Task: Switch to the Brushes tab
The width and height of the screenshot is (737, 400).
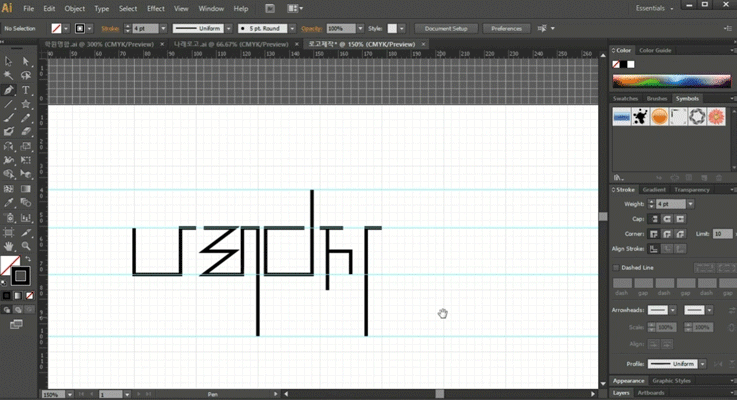Action: click(x=657, y=98)
